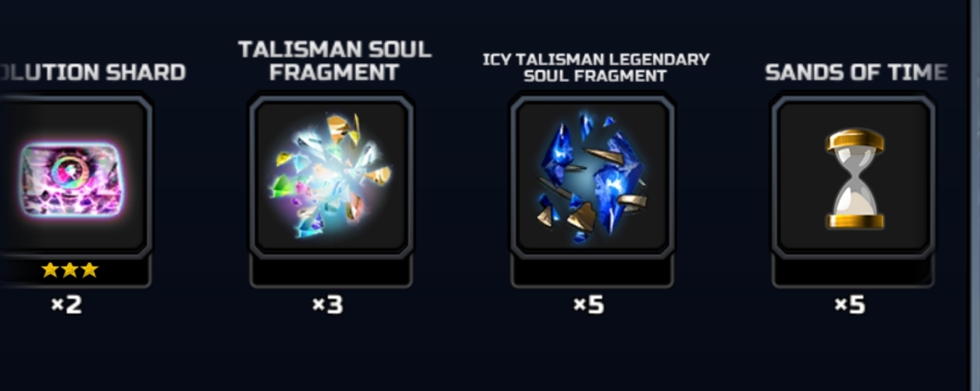Click the three gold stars rating
This screenshot has width=980, height=391.
(x=69, y=271)
